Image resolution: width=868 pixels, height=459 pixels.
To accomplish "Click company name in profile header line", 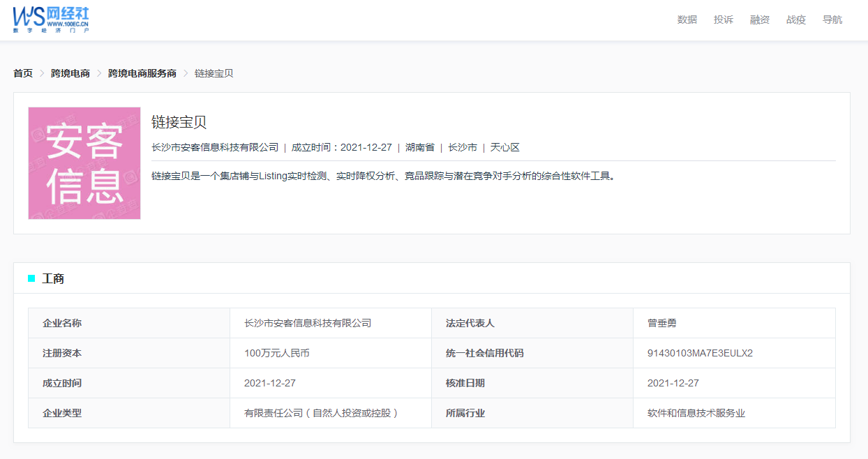I will pyautogui.click(x=215, y=148).
